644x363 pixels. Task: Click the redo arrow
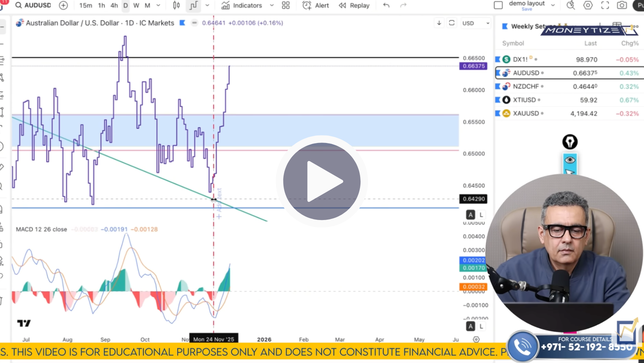pos(403,5)
